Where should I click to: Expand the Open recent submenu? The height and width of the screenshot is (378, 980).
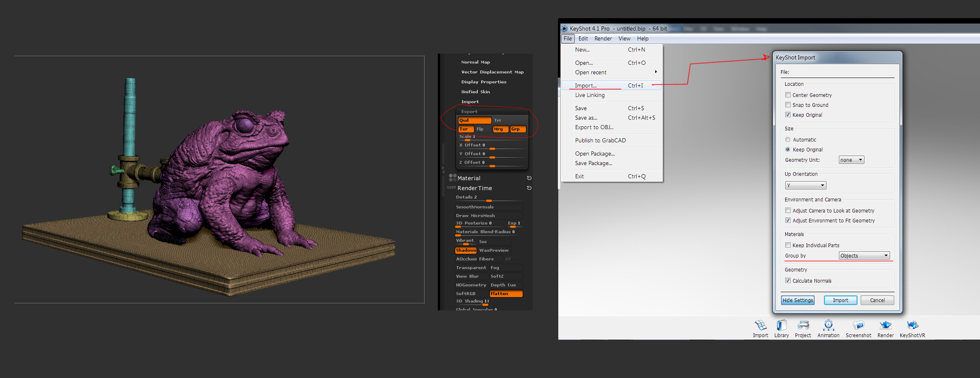point(612,72)
